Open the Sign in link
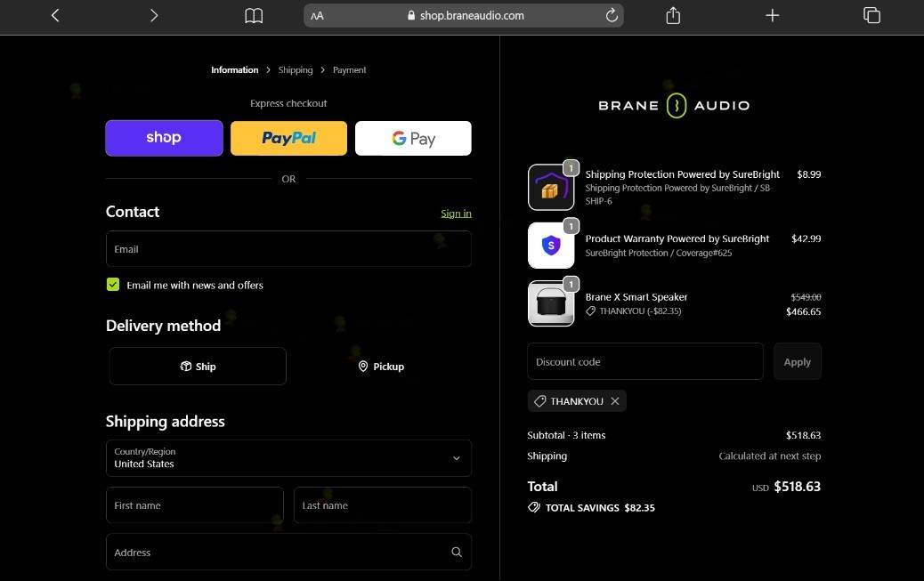 pyautogui.click(x=456, y=214)
